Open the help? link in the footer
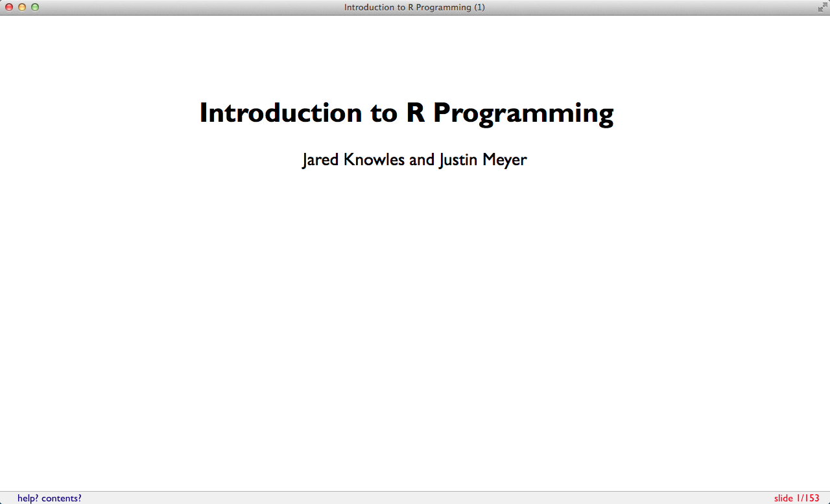Screen dimensions: 830x504 tap(28, 498)
